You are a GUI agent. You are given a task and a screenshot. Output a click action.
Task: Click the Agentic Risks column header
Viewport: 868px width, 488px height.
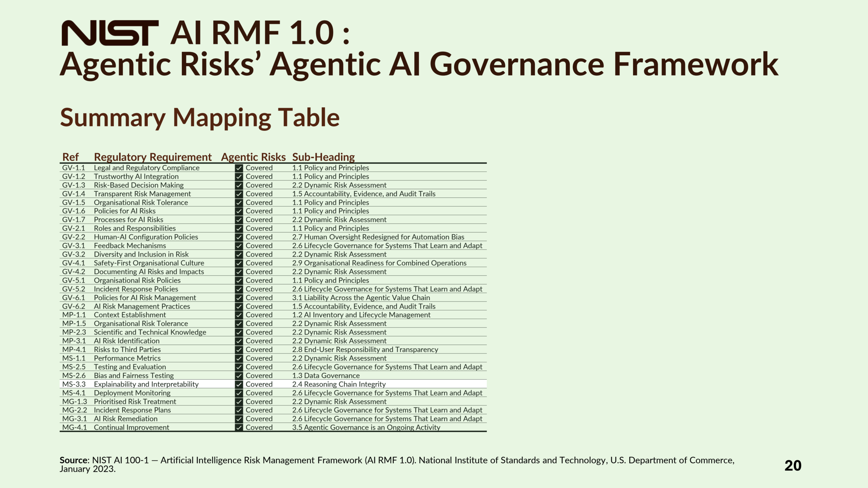[253, 157]
